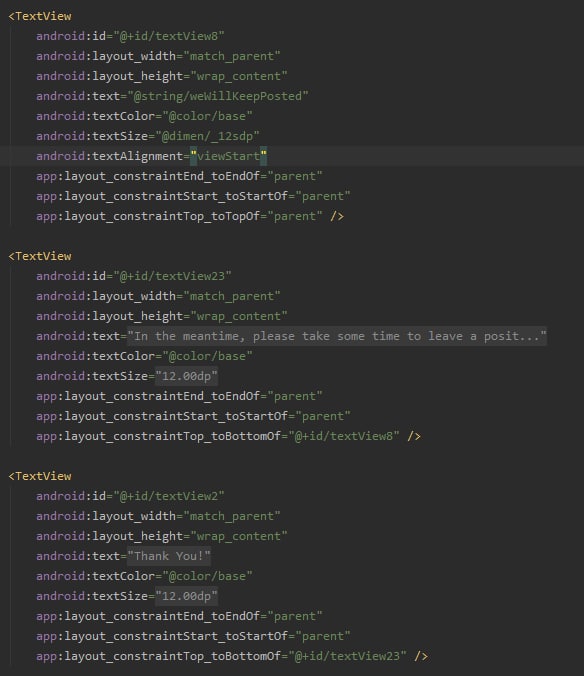
Task: Click "@color/base" below the weWillKeepPosted line
Action: tap(207, 116)
